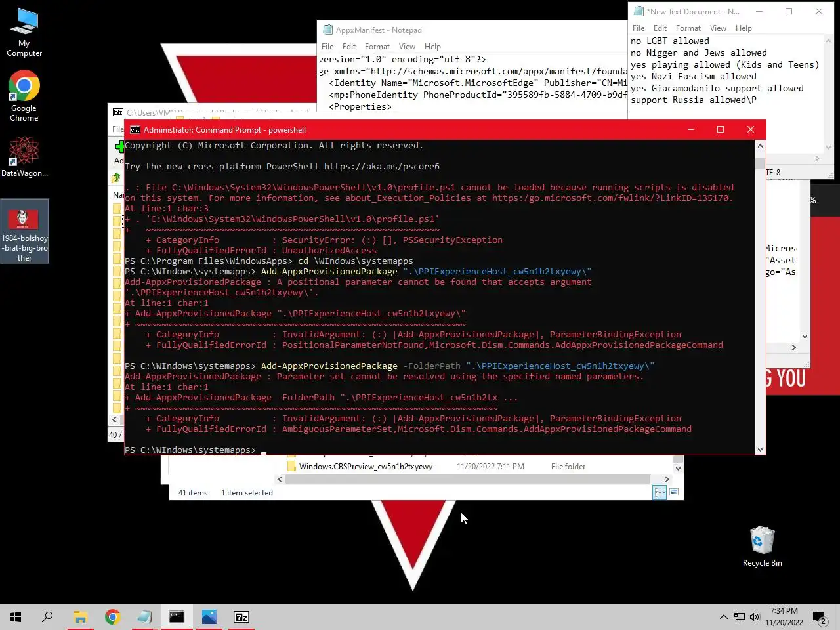
Task: Open the Recycle Bin on the desktop
Action: tap(762, 546)
